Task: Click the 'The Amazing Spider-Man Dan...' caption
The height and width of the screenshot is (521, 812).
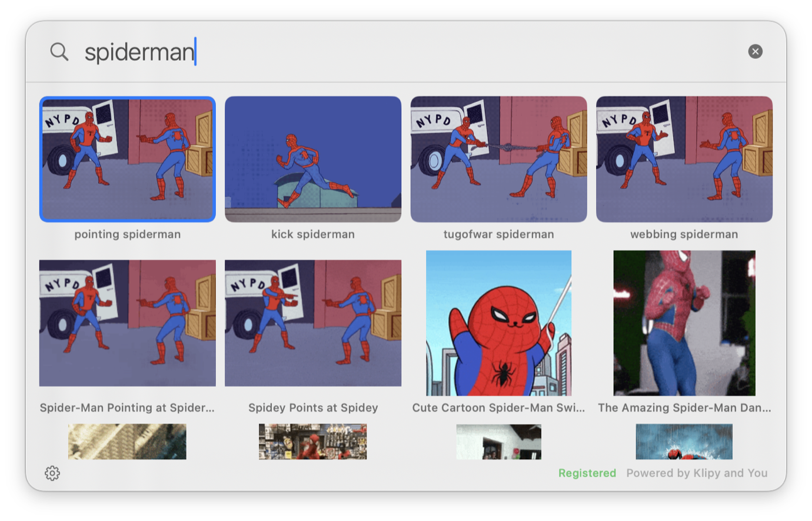Action: (x=684, y=408)
